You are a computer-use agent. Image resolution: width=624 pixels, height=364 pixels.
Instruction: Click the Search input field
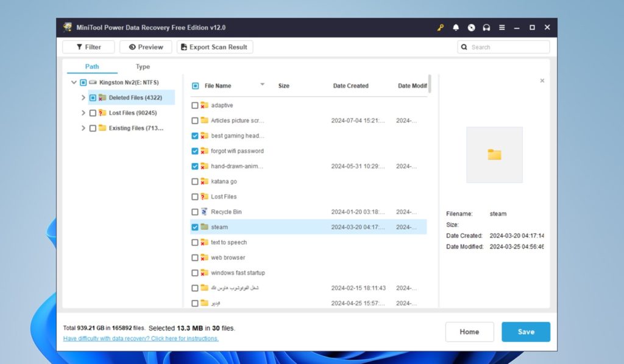coord(503,46)
